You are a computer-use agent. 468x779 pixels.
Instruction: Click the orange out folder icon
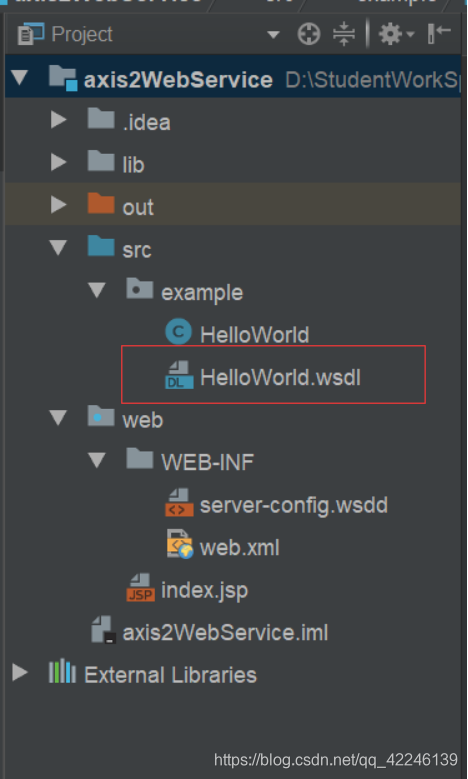point(101,203)
